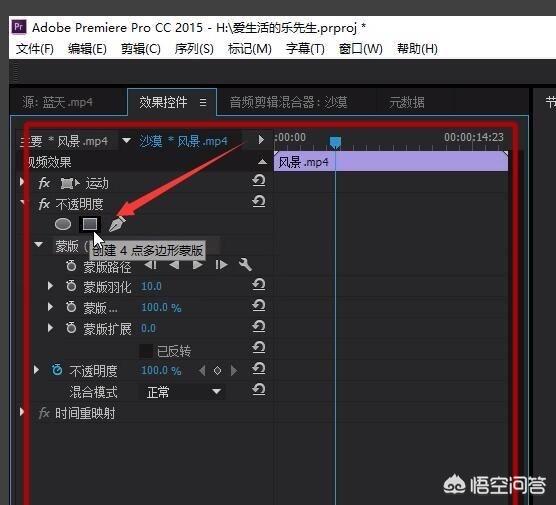Image resolution: width=556 pixels, height=505 pixels.
Task: Toggle the blue stopwatch for 不透明度
Action: [57, 370]
